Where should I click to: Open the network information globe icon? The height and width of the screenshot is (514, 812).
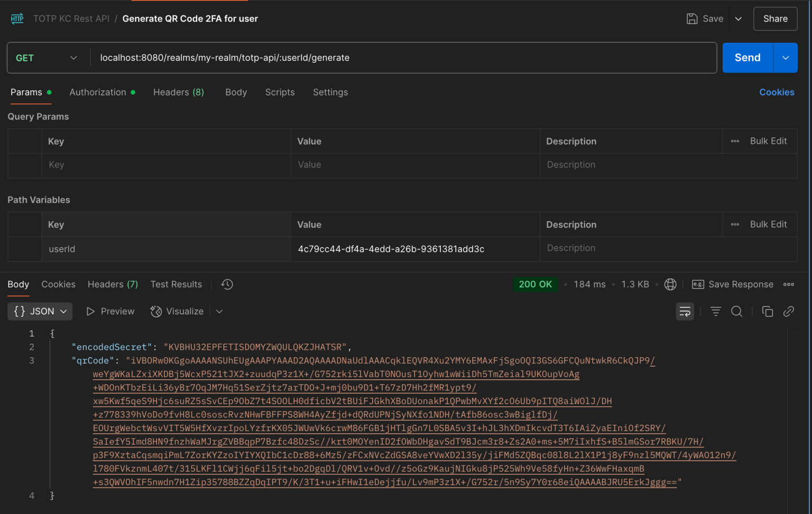coord(670,284)
